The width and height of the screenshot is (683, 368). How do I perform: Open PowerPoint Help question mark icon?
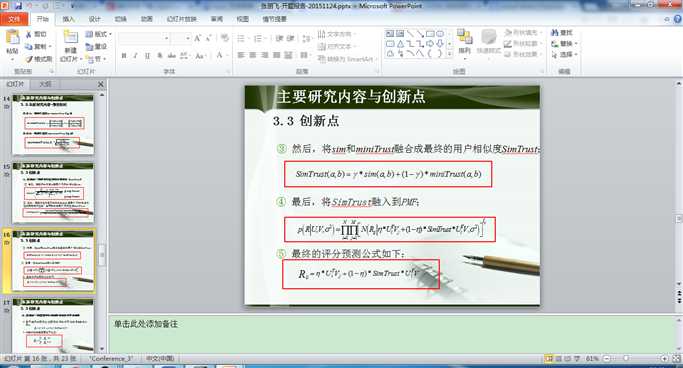click(677, 19)
